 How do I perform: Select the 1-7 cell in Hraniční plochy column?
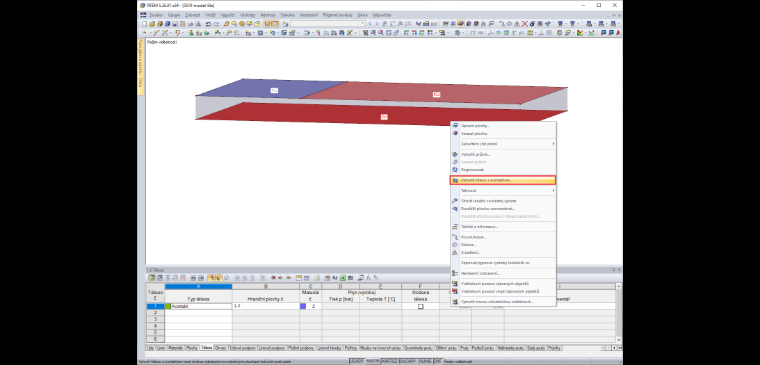coord(266,306)
